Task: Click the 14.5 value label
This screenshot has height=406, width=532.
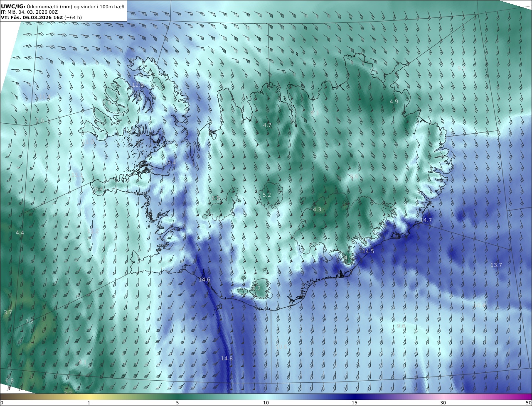Action: pos(368,251)
